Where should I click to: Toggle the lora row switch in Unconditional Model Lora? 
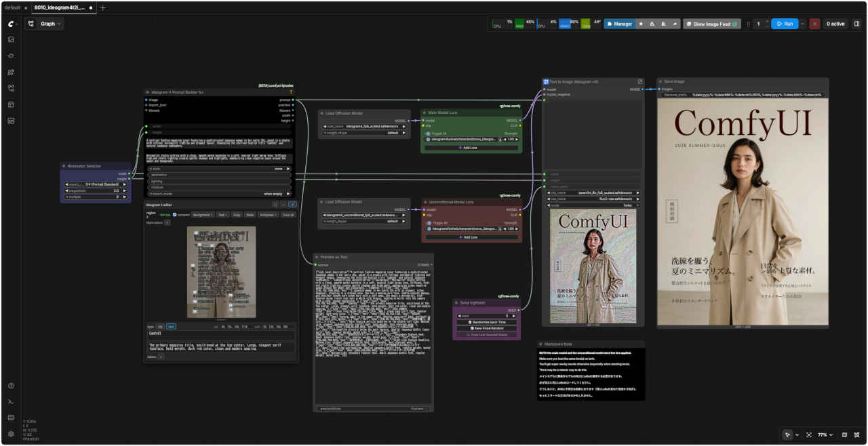click(428, 228)
